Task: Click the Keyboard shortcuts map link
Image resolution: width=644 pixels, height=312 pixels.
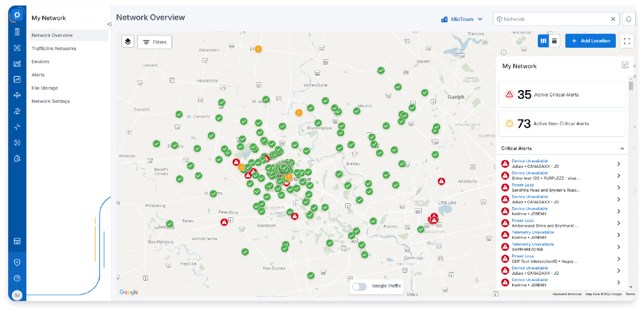Action: click(567, 294)
